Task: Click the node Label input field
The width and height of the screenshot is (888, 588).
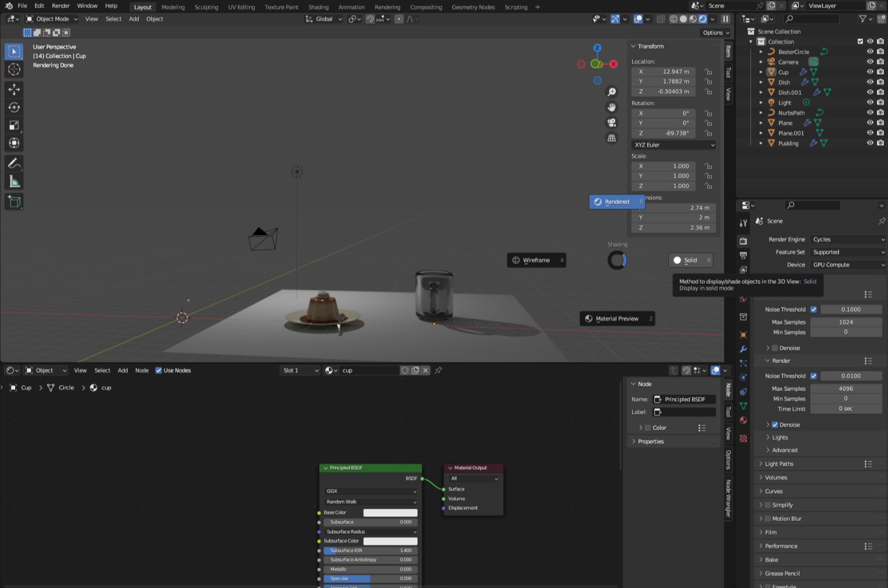Action: 684,412
